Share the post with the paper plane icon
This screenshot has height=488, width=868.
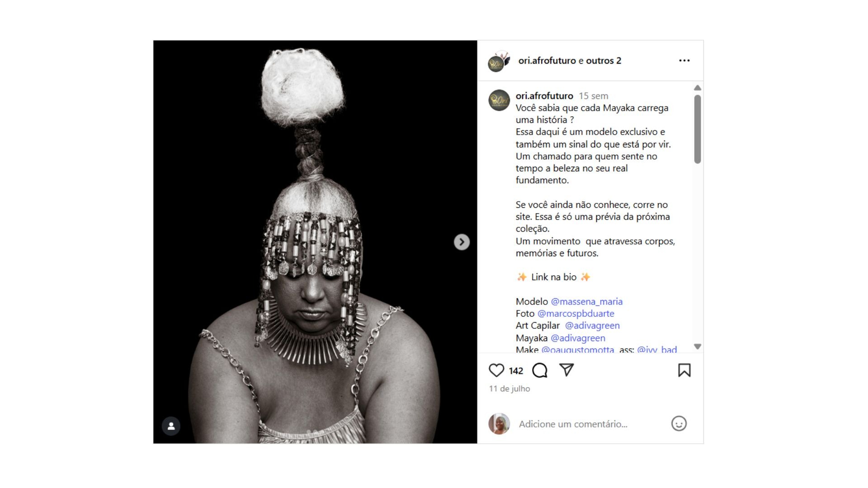(x=566, y=370)
